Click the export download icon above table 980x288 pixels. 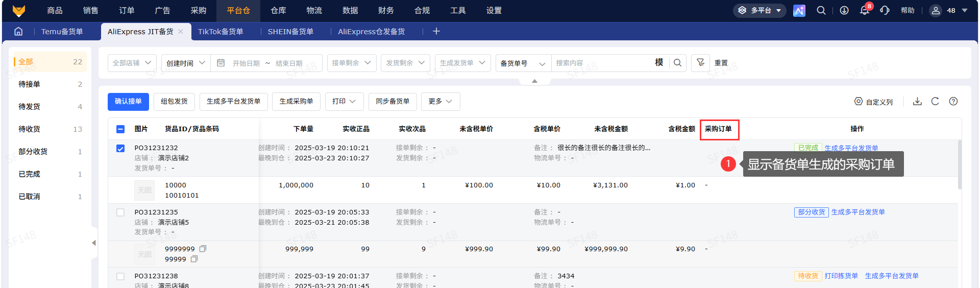(x=917, y=101)
